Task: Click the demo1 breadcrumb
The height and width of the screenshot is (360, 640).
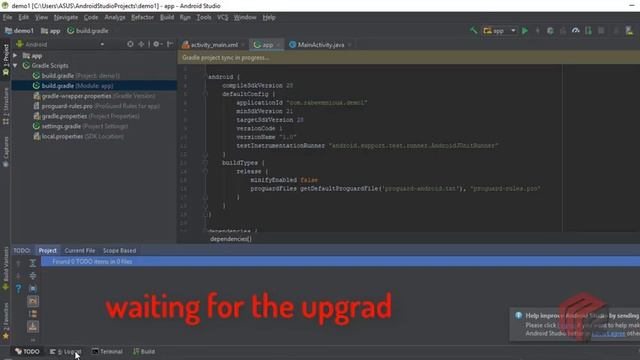Action: pos(19,31)
